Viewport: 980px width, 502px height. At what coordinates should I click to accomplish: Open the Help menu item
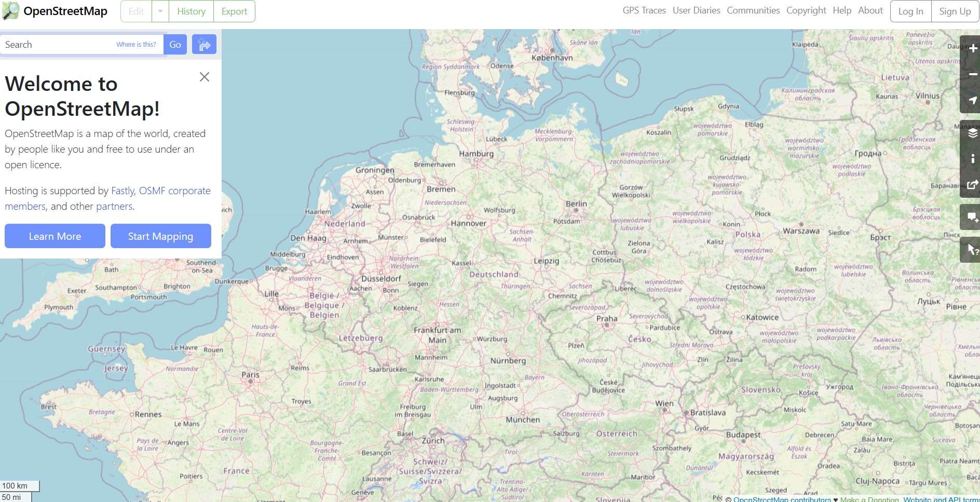pos(842,10)
